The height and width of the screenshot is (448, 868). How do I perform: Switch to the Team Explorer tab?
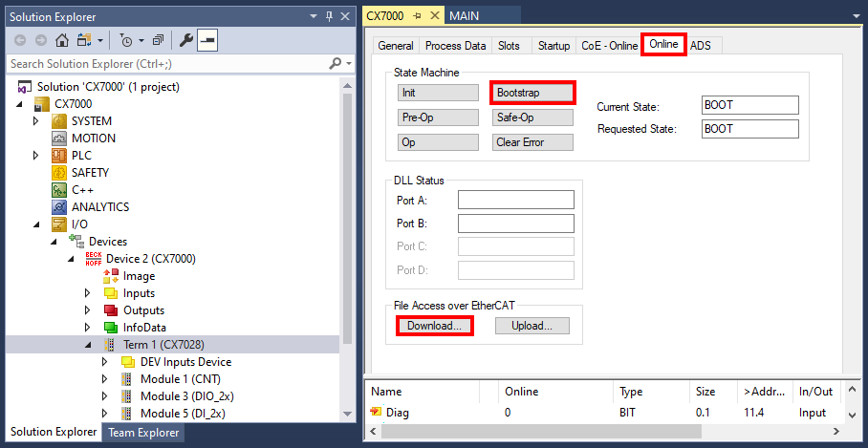[143, 433]
